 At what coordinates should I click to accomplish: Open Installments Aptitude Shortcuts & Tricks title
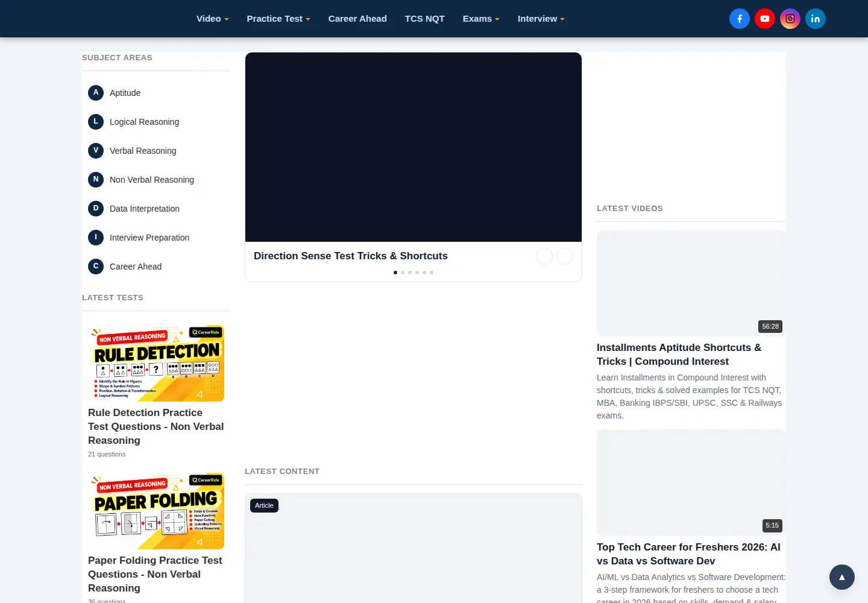679,355
